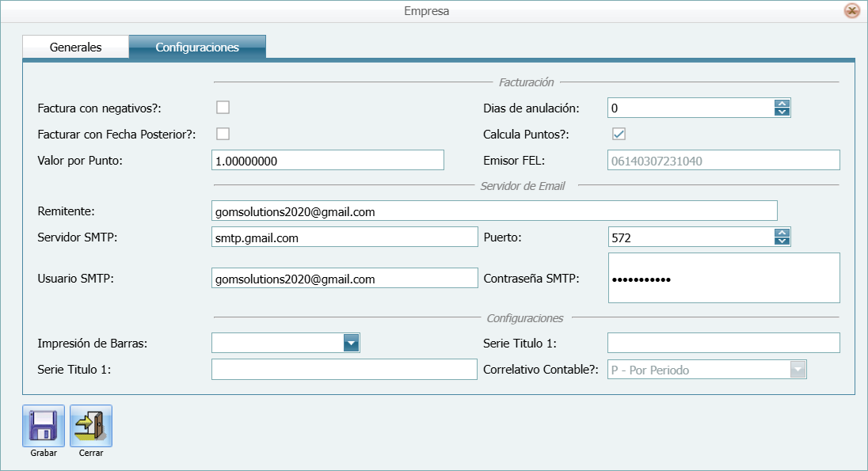Click inside the Valor por Punto field
This screenshot has width=868, height=471.
[327, 159]
